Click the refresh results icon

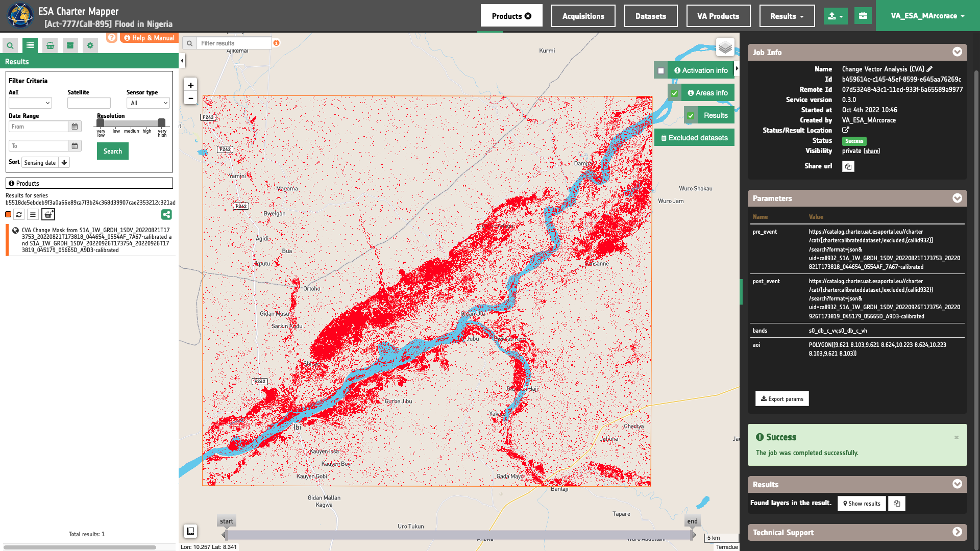coord(19,215)
